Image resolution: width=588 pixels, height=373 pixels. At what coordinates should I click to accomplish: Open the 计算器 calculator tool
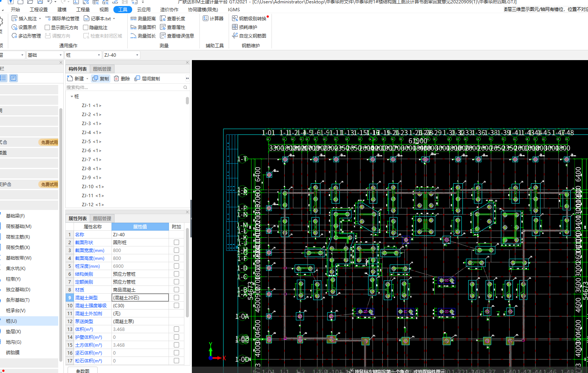(x=213, y=18)
